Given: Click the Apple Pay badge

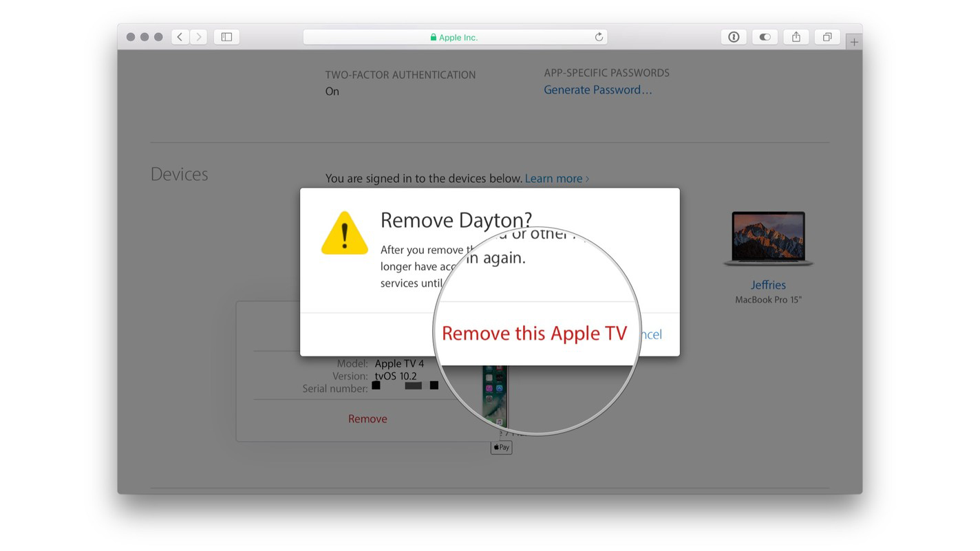Looking at the screenshot, I should (501, 447).
